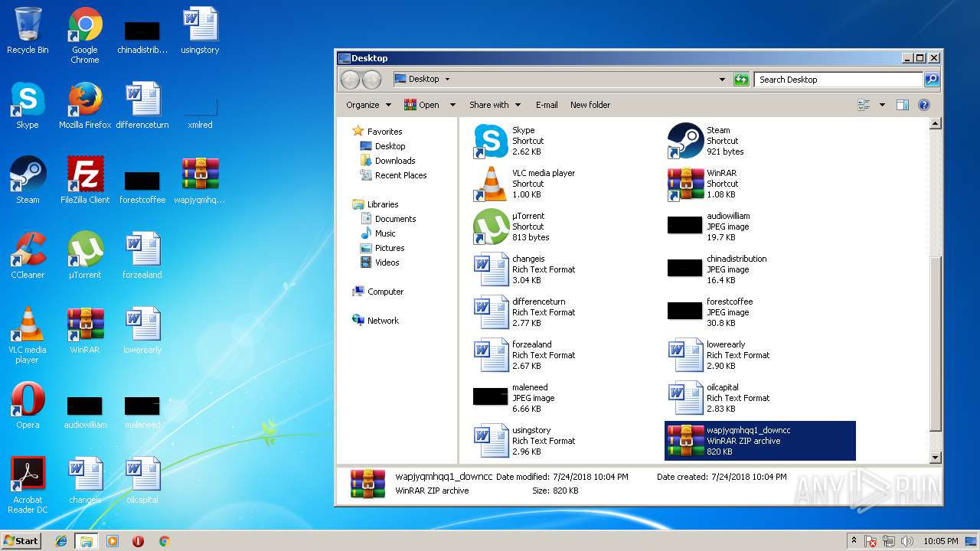Screen dimensions: 980x551
Task: Select the usingstory document on the desktop
Action: 200,31
